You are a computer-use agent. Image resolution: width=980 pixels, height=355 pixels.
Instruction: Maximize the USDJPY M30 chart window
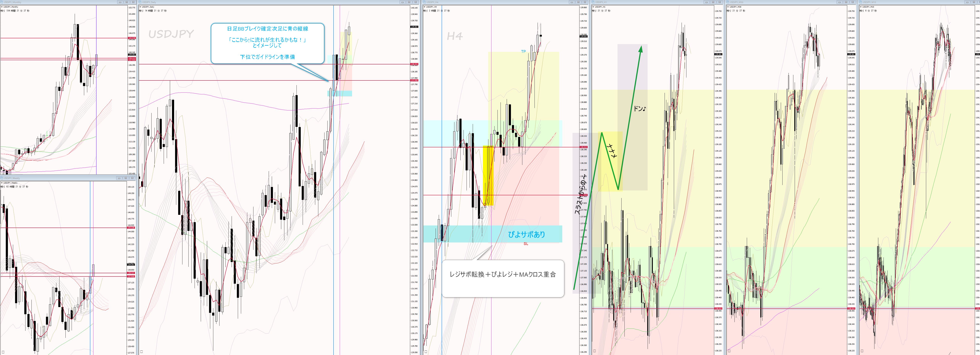point(846,2)
